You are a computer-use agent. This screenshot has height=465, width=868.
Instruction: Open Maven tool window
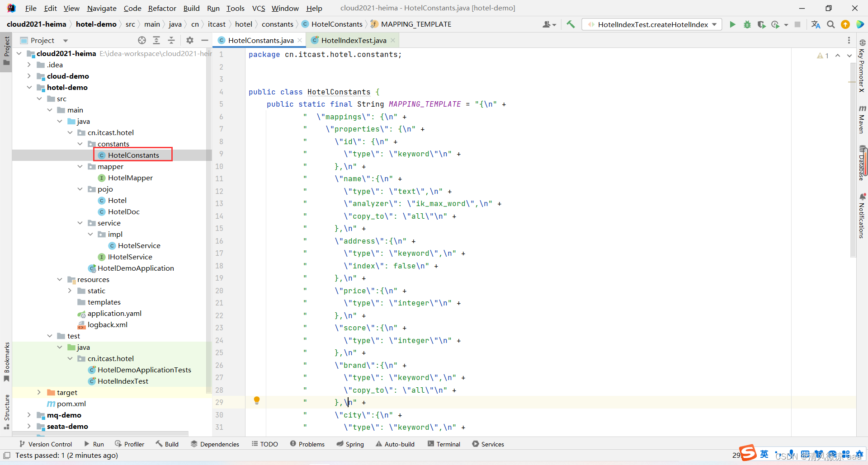point(862,119)
